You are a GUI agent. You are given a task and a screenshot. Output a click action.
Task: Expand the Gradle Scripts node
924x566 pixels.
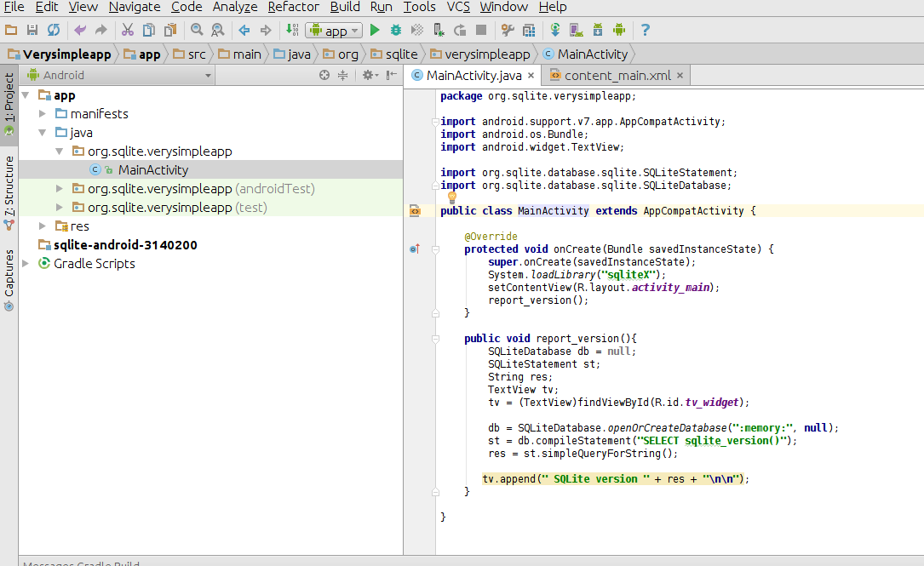coord(26,264)
